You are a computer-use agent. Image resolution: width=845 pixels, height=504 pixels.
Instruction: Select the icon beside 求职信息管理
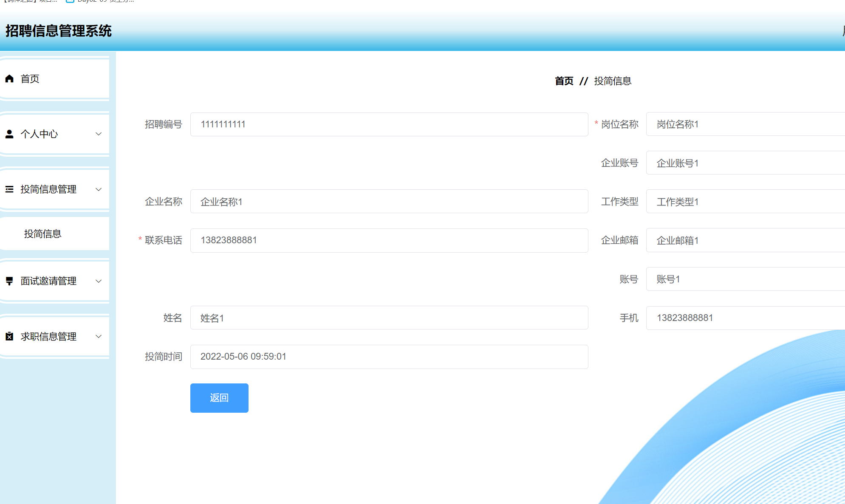coord(9,336)
